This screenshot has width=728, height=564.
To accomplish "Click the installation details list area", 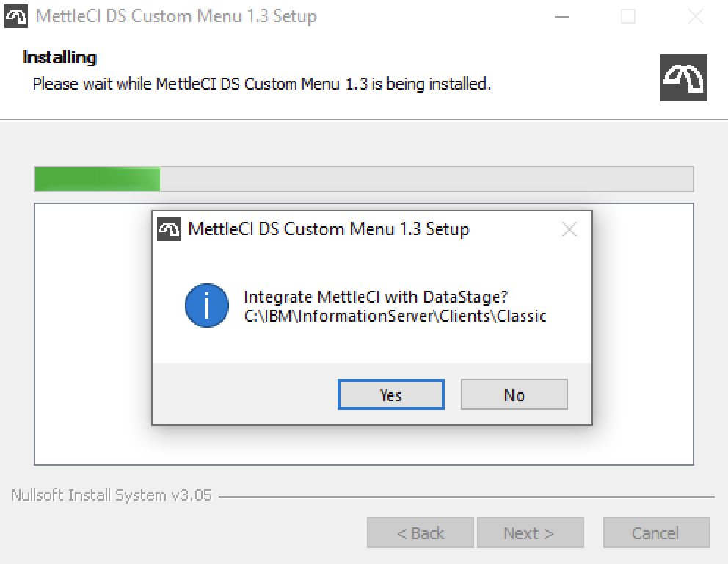I will (x=88, y=441).
